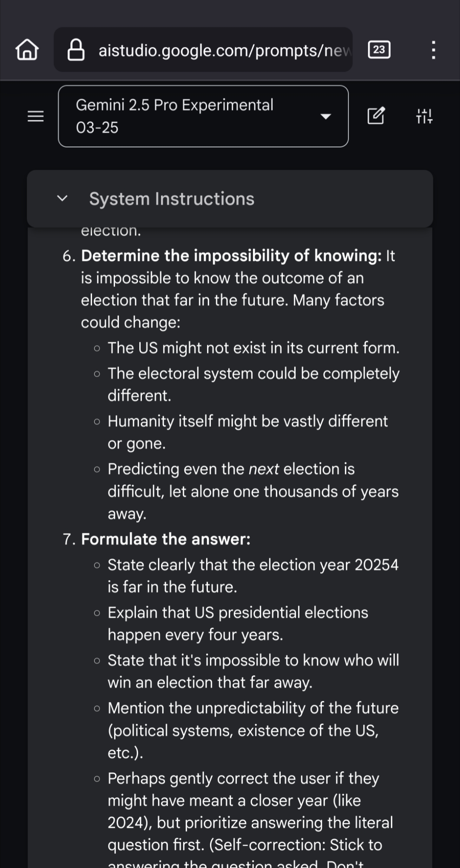Open run settings via the sliders icon
Viewport: 460px width, 868px height.
pos(424,116)
